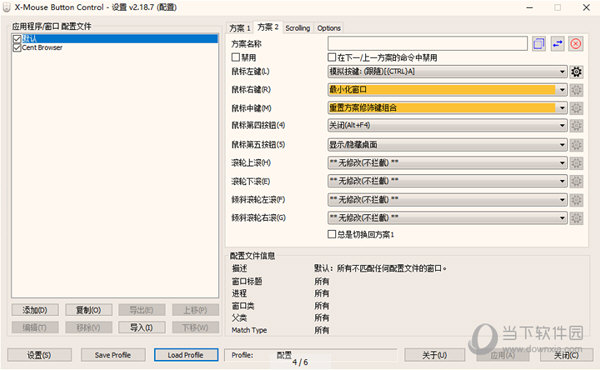Open the 倾斜滚轮右滚(G) dropdown
This screenshot has height=370, width=600.
[x=447, y=218]
